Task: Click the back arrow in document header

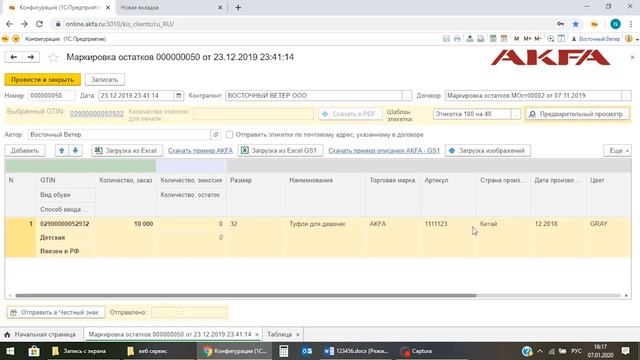Action: 13,57
